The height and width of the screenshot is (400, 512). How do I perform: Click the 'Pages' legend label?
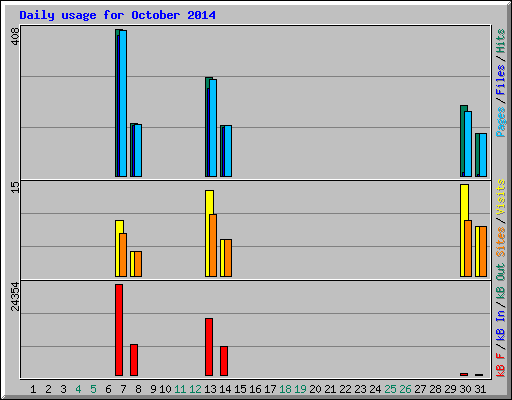(x=501, y=122)
